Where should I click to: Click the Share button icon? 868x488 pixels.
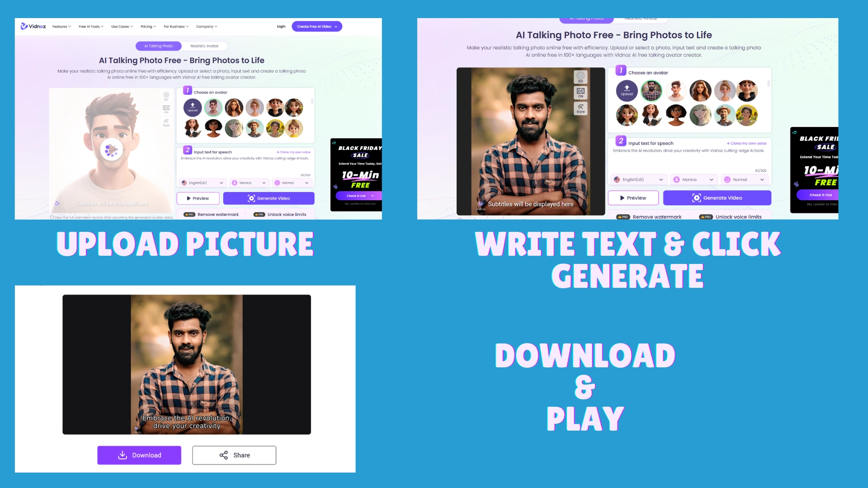(x=224, y=455)
